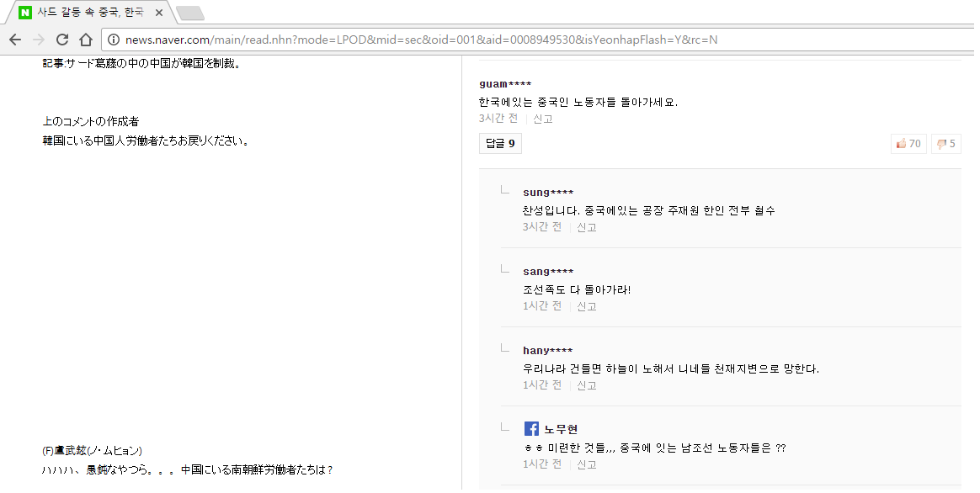The image size is (980, 493).
Task: Open a new browser tab
Action: point(190,13)
